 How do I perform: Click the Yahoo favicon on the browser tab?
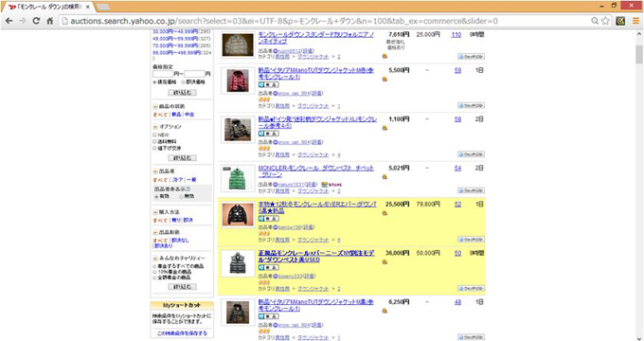pyautogui.click(x=11, y=7)
